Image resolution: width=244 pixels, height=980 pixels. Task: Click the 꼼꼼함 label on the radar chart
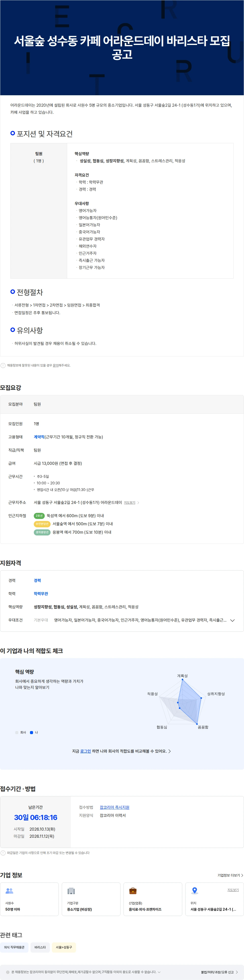(x=203, y=727)
